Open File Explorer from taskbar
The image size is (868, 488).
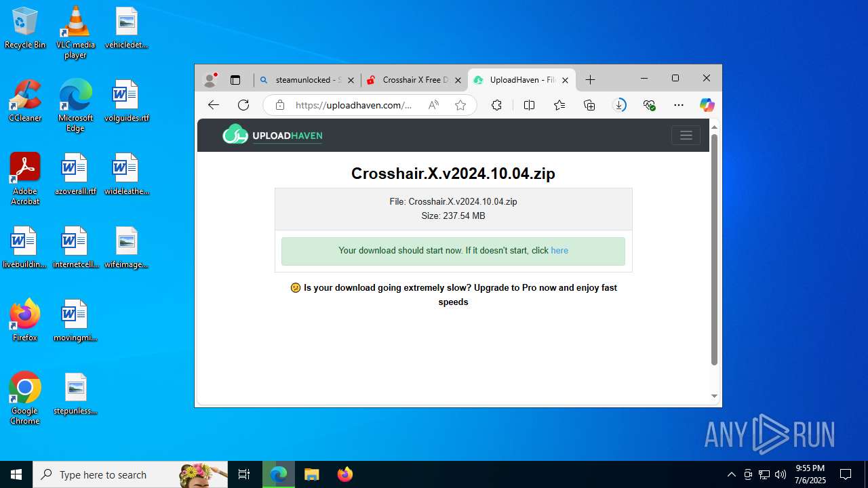click(x=312, y=474)
